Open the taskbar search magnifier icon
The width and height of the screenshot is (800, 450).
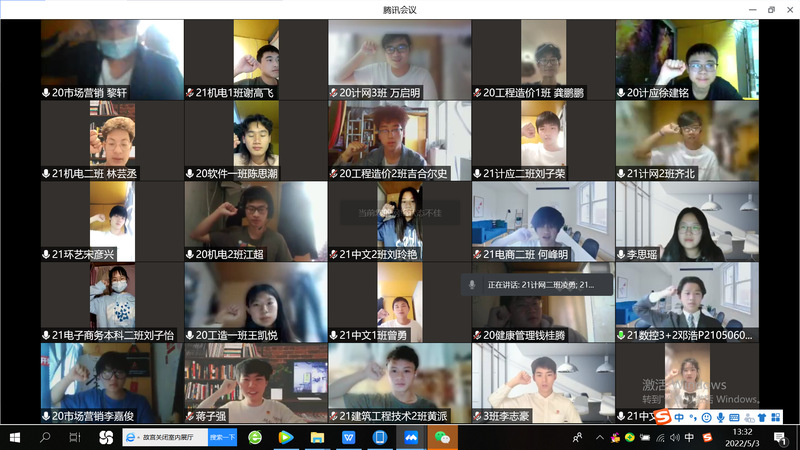[45, 437]
